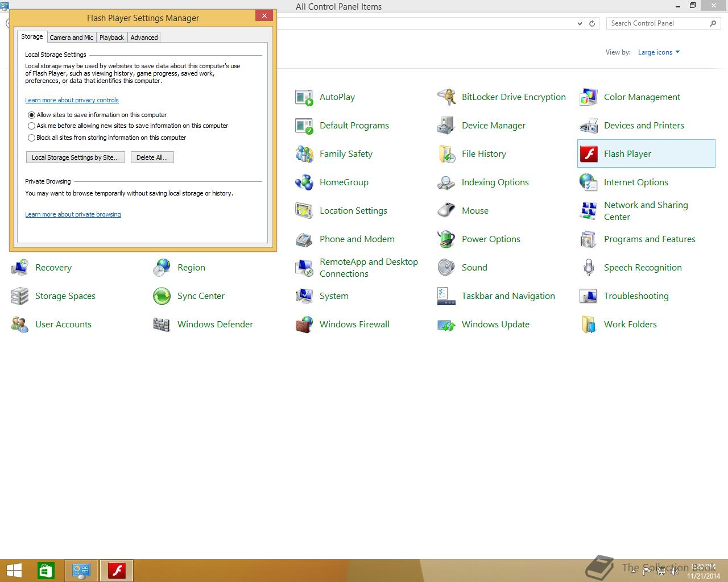Select Allow sites to save information option
The height and width of the screenshot is (582, 728).
click(x=32, y=115)
